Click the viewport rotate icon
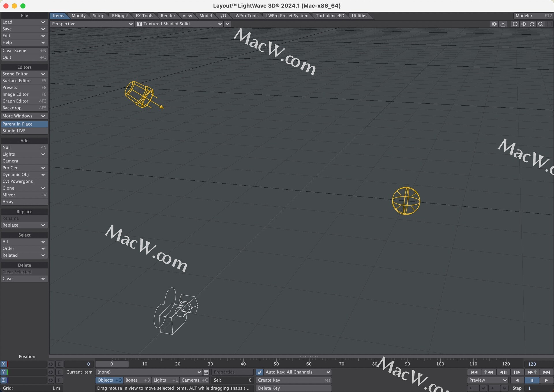The width and height of the screenshot is (554, 392). [x=532, y=24]
